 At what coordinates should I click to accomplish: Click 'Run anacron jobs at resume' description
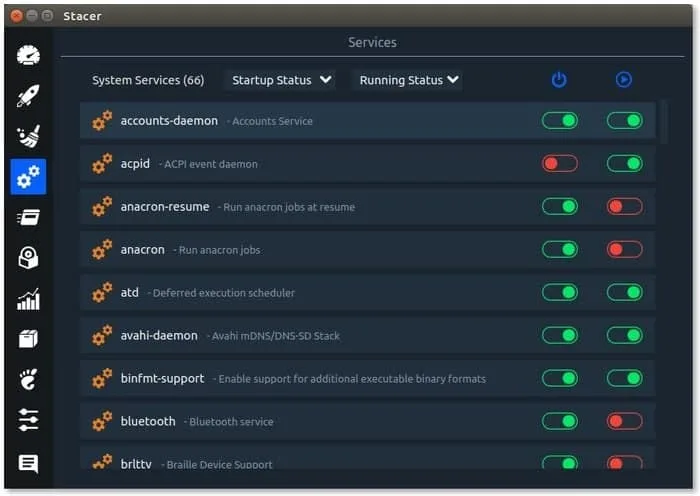[x=289, y=207]
